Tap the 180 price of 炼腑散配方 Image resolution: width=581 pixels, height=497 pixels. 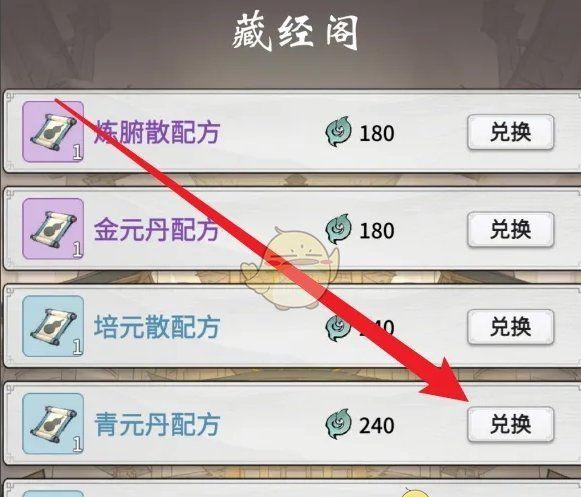click(376, 133)
